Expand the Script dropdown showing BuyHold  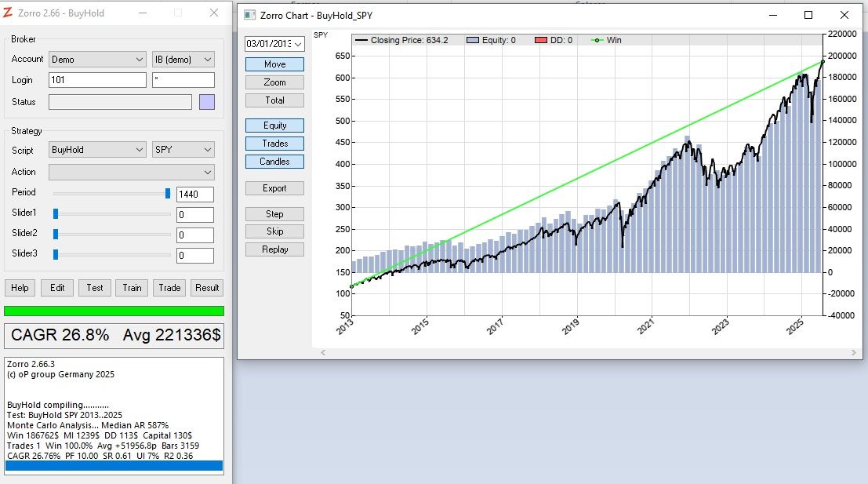click(97, 150)
